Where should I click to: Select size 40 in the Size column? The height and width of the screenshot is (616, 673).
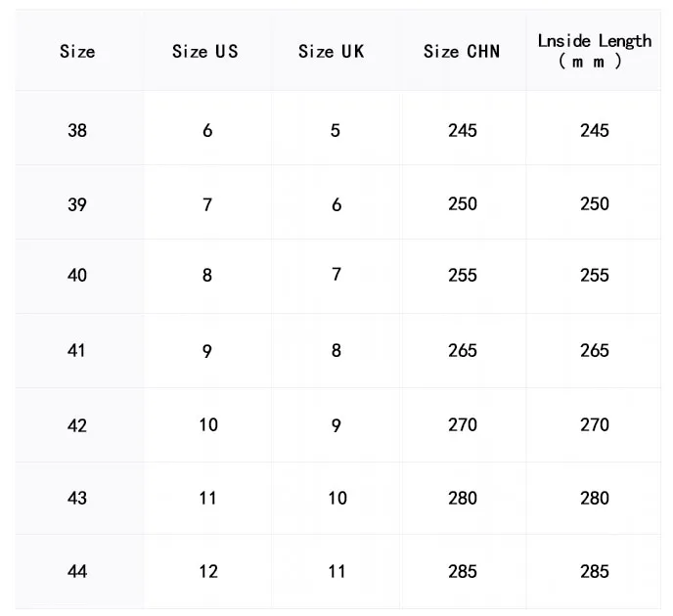[x=77, y=276]
